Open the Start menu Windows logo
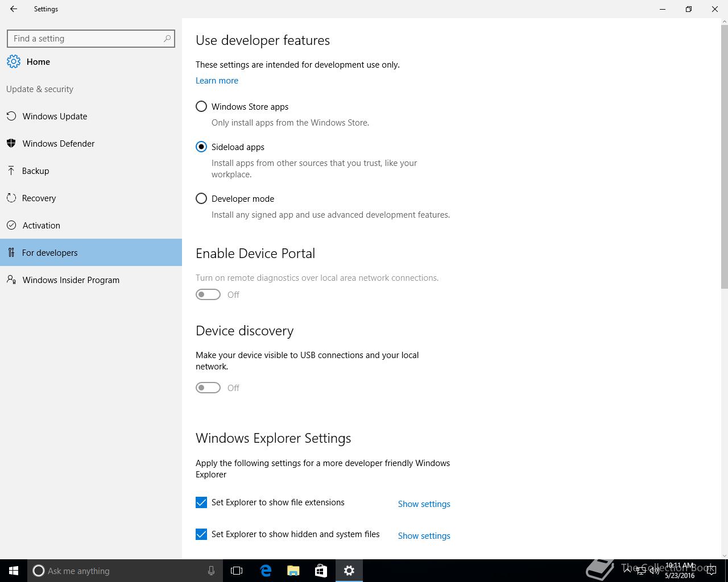Screen dimensions: 728x582 14,571
